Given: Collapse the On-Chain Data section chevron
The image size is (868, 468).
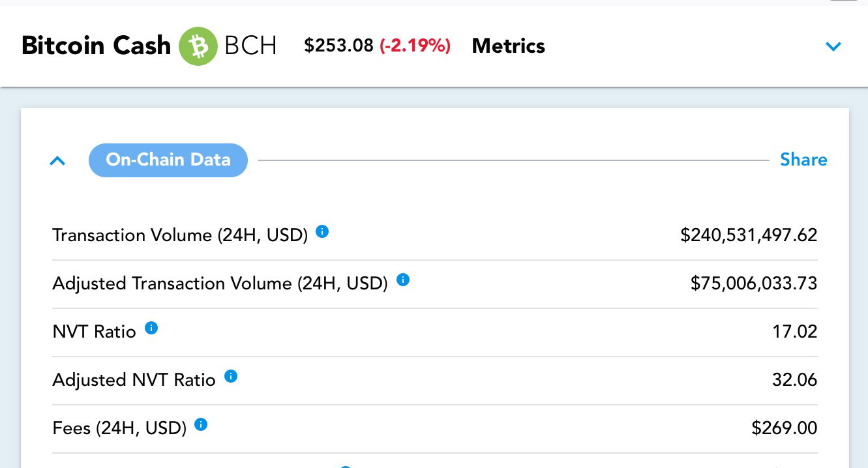Looking at the screenshot, I should [x=57, y=160].
